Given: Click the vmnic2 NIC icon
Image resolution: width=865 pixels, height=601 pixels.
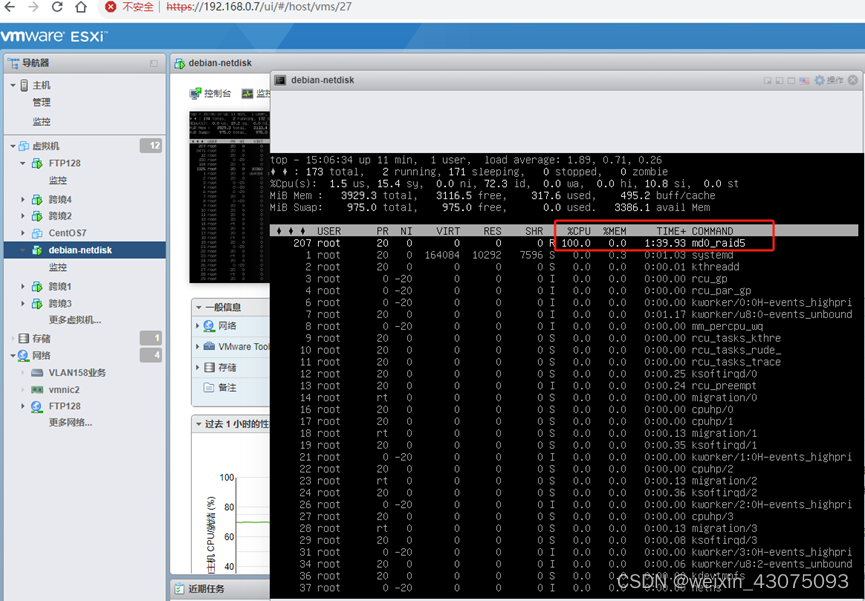Looking at the screenshot, I should tap(37, 390).
